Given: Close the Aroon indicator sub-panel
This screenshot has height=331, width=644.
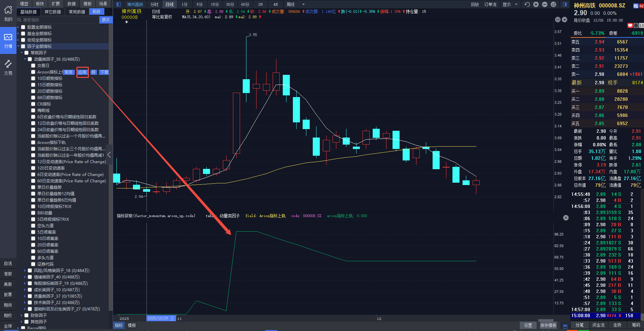Looking at the screenshot, I should (566, 218).
